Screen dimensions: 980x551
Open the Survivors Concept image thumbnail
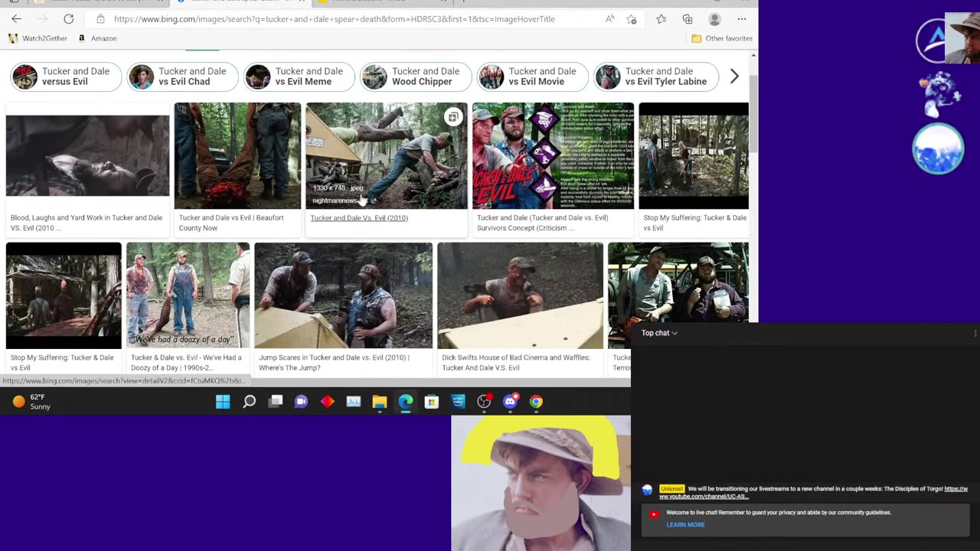point(553,155)
